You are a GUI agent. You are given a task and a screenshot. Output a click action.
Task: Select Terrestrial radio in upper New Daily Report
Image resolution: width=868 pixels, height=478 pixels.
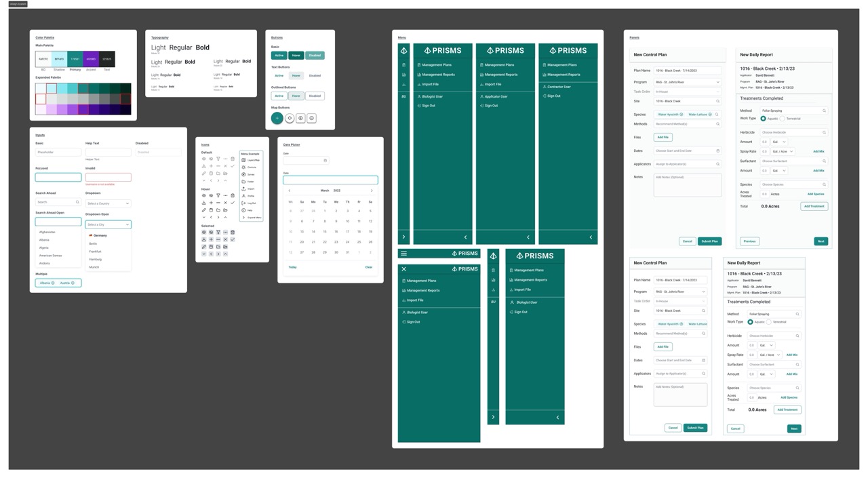782,119
